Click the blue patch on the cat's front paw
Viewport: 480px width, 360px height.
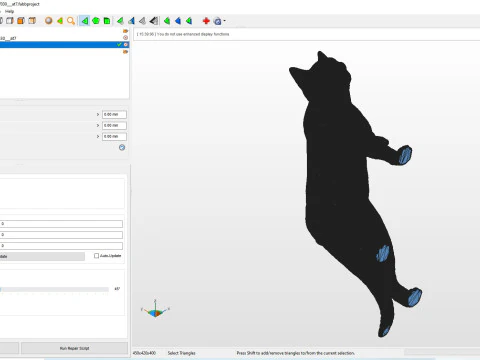click(405, 155)
